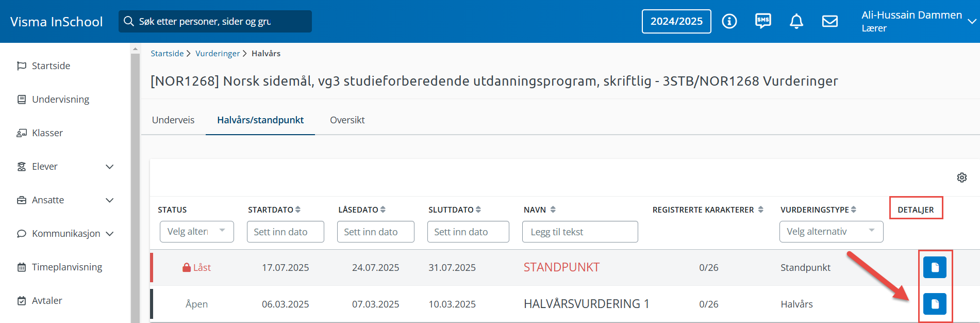This screenshot has width=980, height=323.
Task: Click Åpen status in Halvårs row
Action: click(x=196, y=304)
